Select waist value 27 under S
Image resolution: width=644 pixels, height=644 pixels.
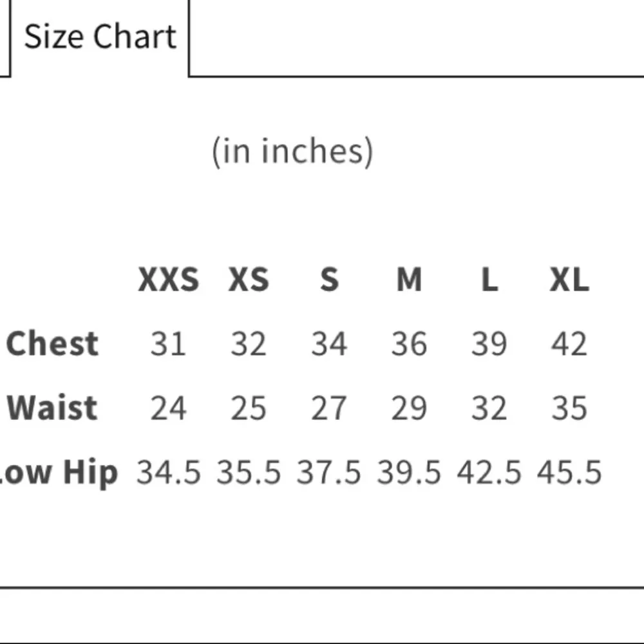tap(329, 408)
